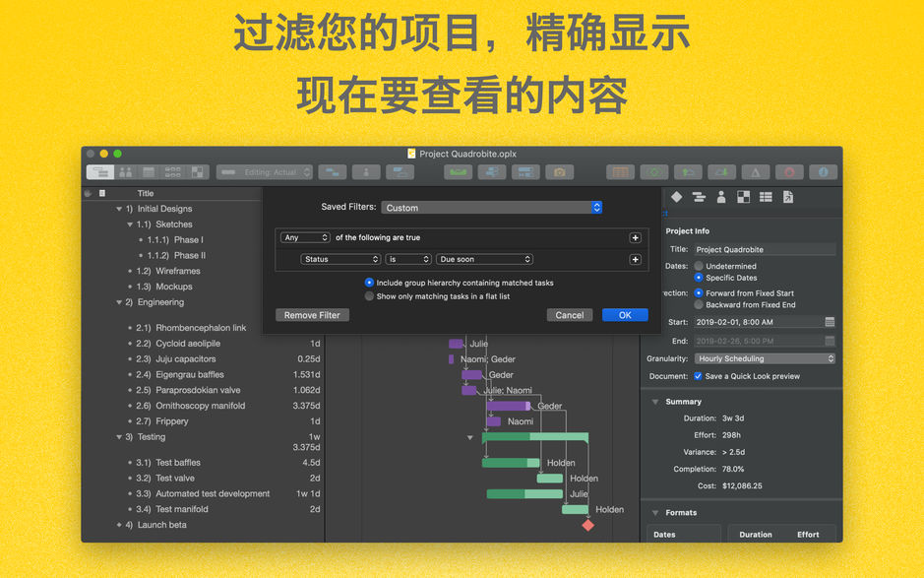Confirm the filter by clicking OK
This screenshot has height=578, width=924.
(625, 314)
